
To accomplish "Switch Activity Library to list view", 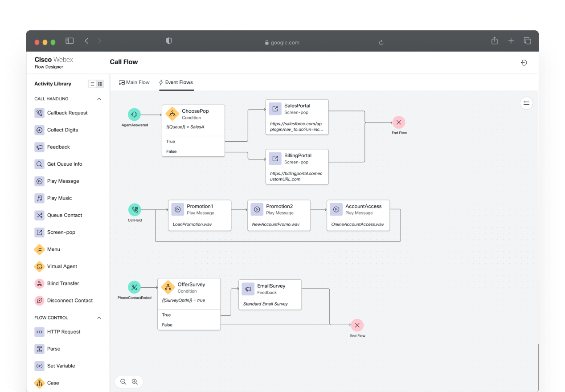I will point(92,84).
